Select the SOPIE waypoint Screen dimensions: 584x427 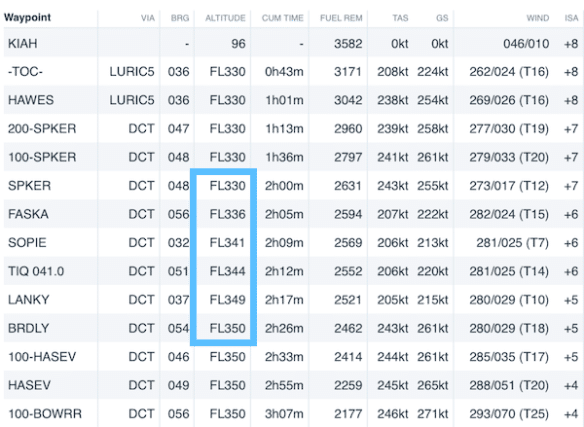point(27,243)
